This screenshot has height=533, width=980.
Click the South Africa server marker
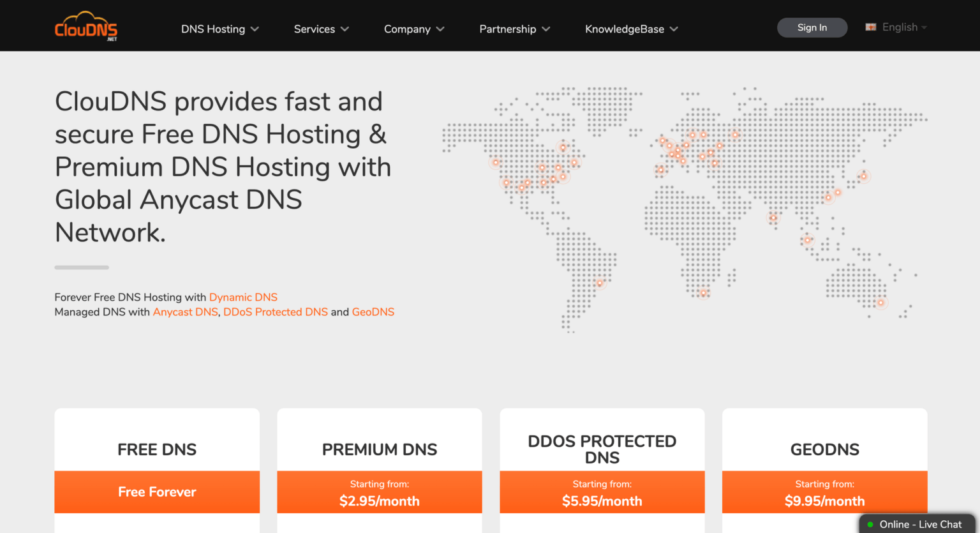click(703, 293)
